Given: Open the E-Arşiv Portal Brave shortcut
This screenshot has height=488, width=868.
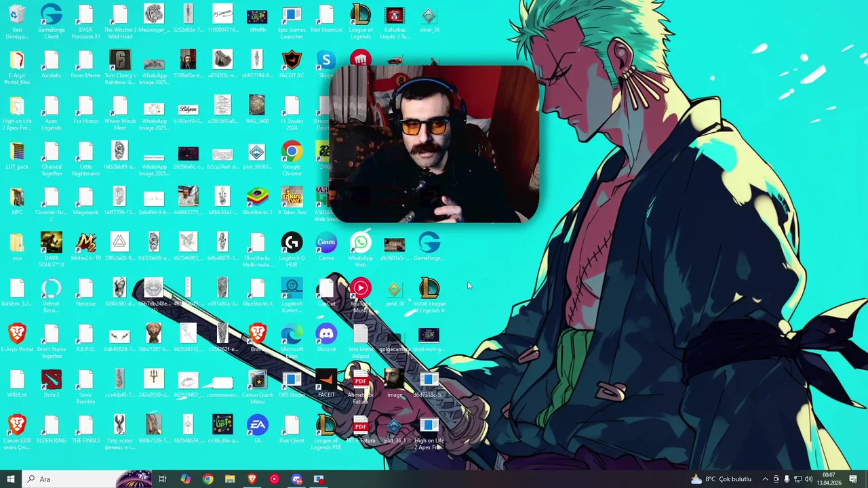Looking at the screenshot, I should point(17,337).
